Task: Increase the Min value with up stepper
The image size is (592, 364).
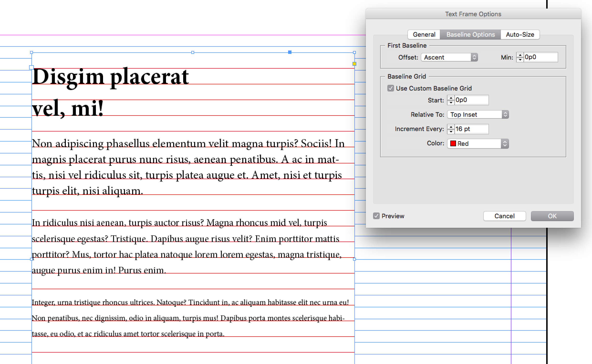Action: click(x=520, y=55)
